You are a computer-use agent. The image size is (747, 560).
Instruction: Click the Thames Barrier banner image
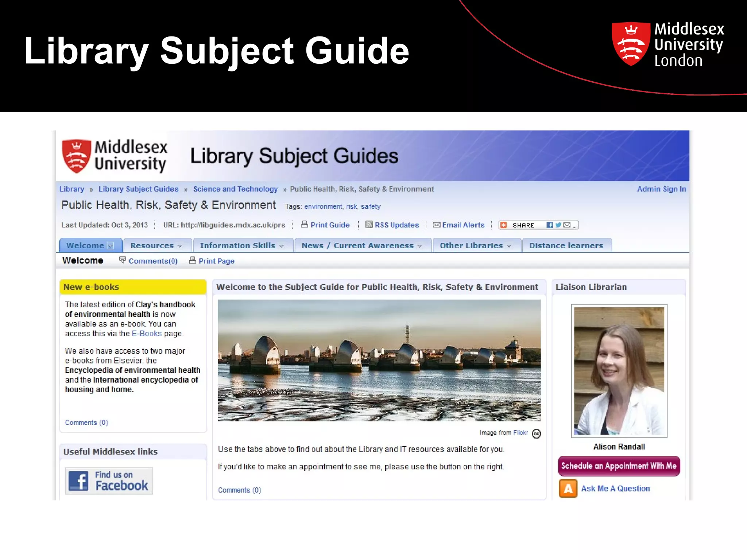[x=379, y=360]
